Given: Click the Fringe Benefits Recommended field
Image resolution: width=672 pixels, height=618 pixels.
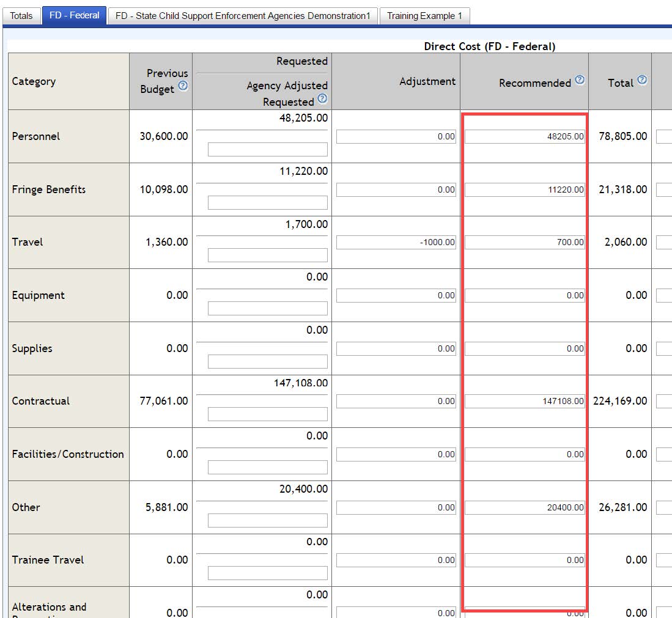Looking at the screenshot, I should tap(525, 190).
